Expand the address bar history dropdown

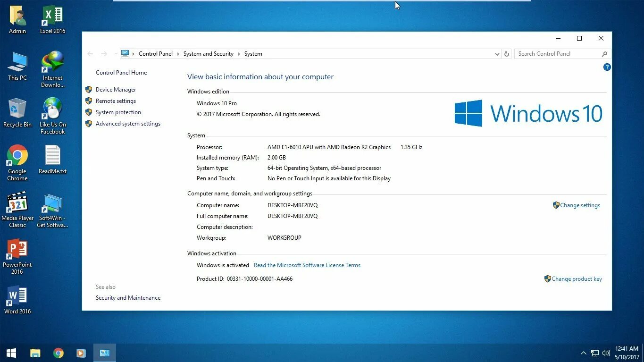497,54
